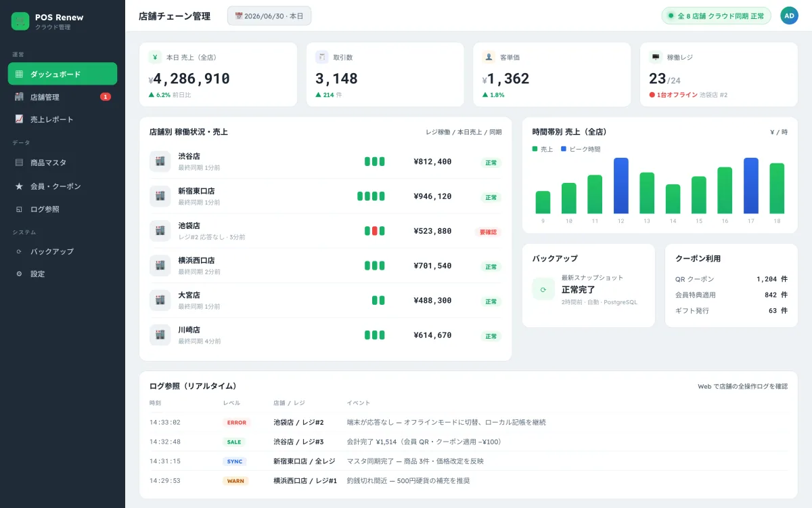Click the log timestamp 14:33:02
Image resolution: width=812 pixels, height=508 pixels.
165,422
